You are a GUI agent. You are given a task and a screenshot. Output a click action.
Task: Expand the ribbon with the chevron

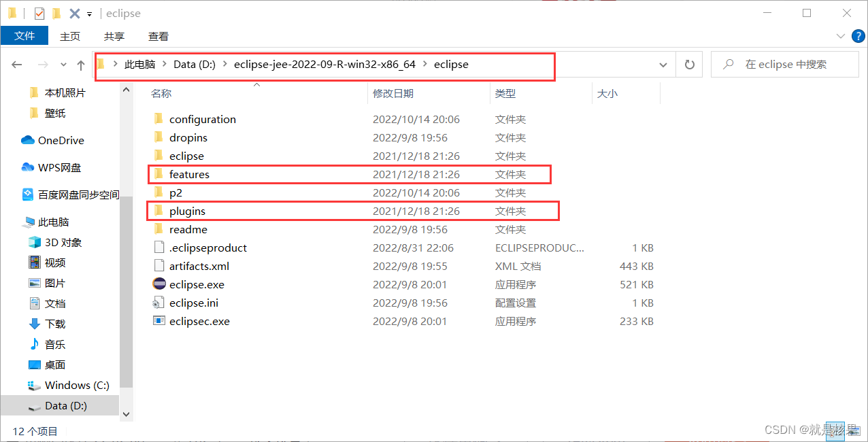tap(841, 35)
